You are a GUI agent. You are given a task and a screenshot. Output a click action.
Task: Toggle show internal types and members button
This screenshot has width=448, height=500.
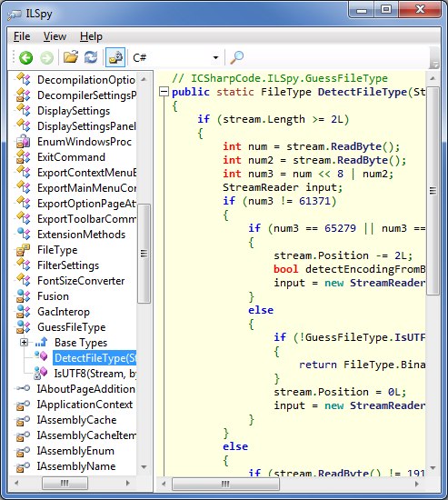115,57
